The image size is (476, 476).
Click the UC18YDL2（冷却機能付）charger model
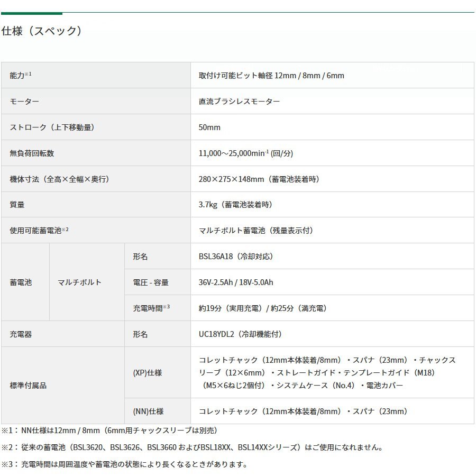coord(241,334)
